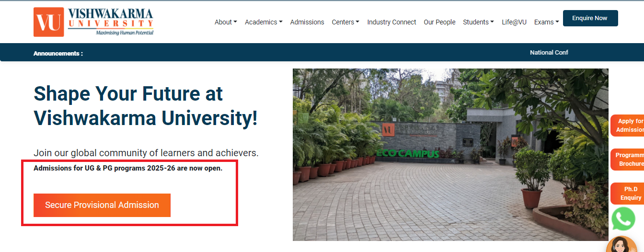This screenshot has width=644, height=252.
Task: Expand the About dropdown menu
Action: (226, 22)
